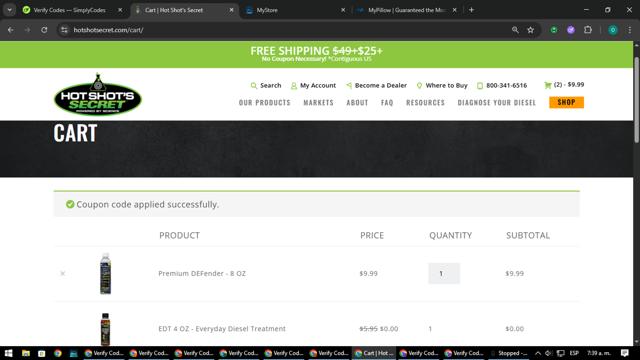The width and height of the screenshot is (640, 360).
Task: Open Where to Buy link
Action: (442, 85)
